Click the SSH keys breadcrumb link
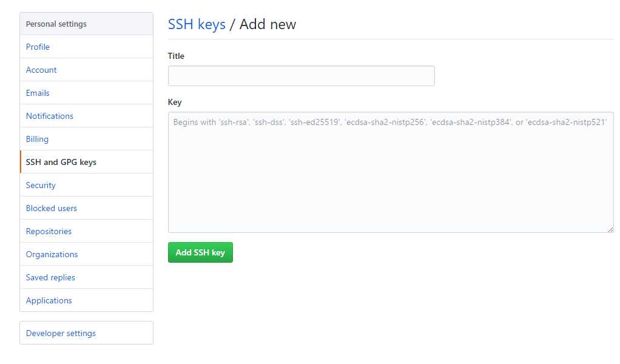 click(197, 24)
